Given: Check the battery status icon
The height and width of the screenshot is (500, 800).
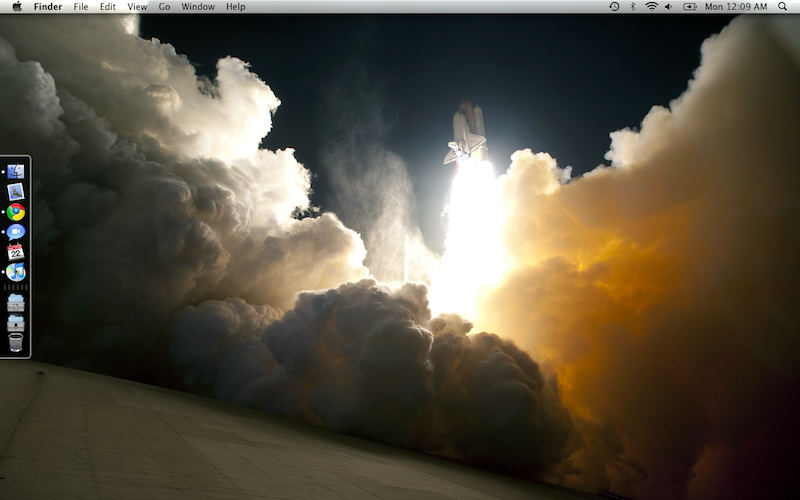Looking at the screenshot, I should click(690, 7).
